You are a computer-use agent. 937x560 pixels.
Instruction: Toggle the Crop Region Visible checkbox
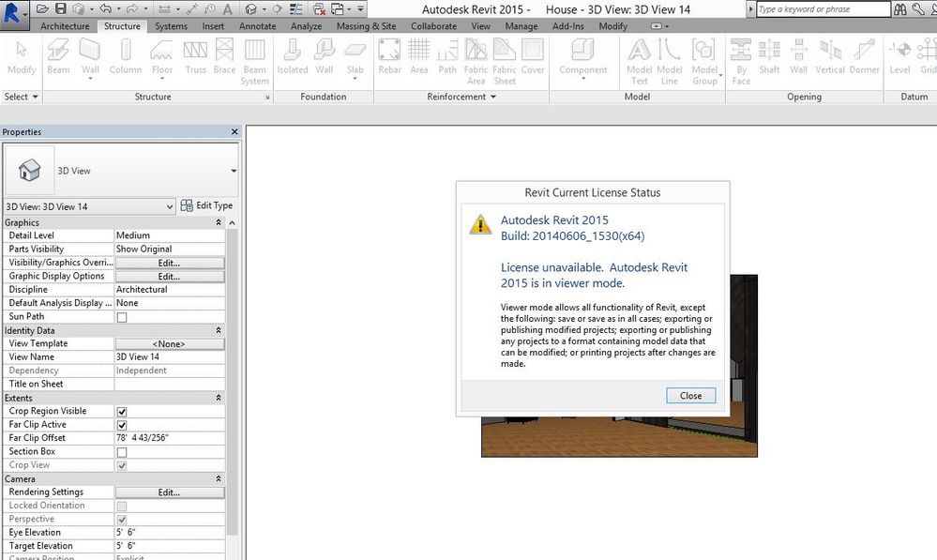tap(122, 412)
